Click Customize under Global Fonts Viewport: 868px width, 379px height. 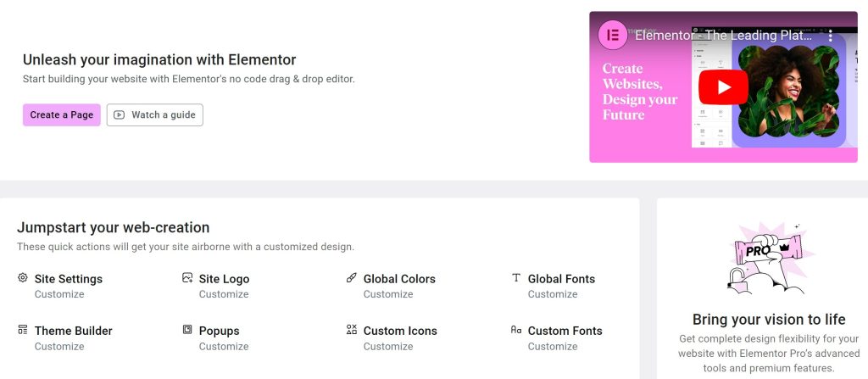pos(553,294)
